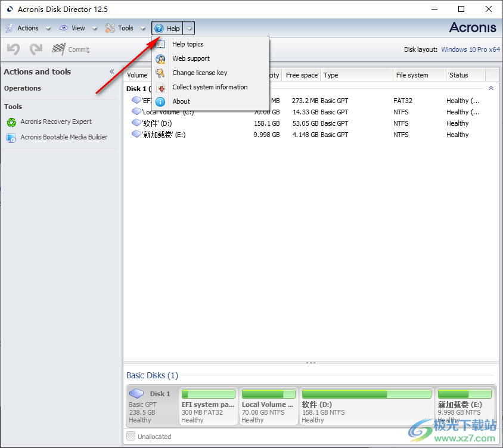Open the View menu
This screenshot has width=503, height=448.
tap(78, 28)
